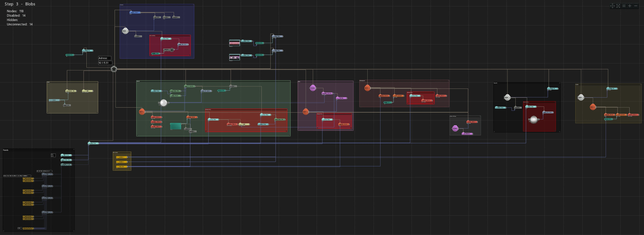The width and height of the screenshot is (644, 235).
Task: Select the large teal image node
Action: tap(175, 126)
